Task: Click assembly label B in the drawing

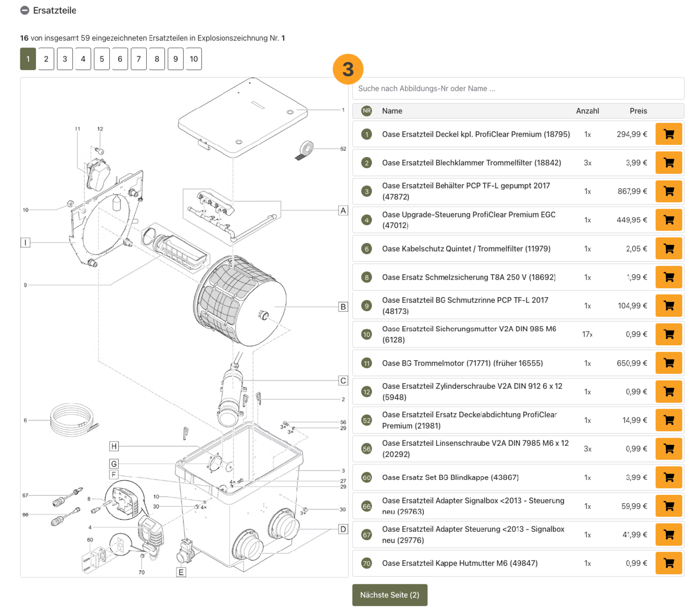Action: click(343, 307)
